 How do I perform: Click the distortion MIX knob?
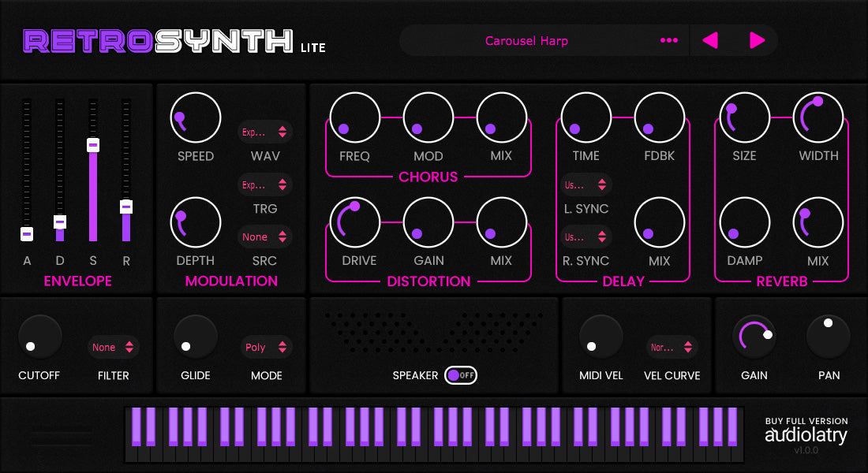pyautogui.click(x=502, y=222)
